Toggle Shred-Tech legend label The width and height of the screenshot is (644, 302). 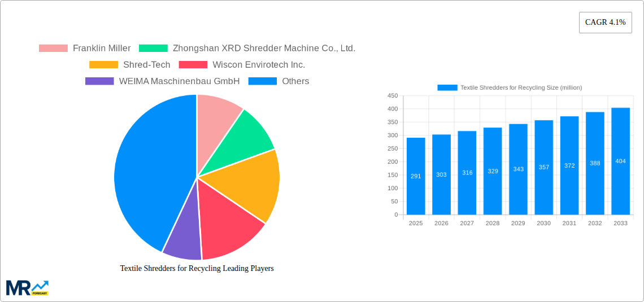[147, 65]
